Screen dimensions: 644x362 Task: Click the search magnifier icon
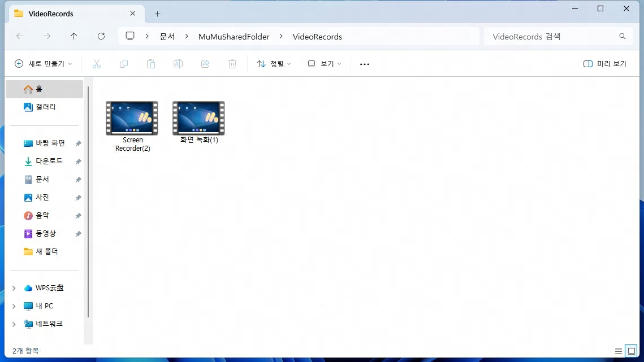tap(623, 36)
